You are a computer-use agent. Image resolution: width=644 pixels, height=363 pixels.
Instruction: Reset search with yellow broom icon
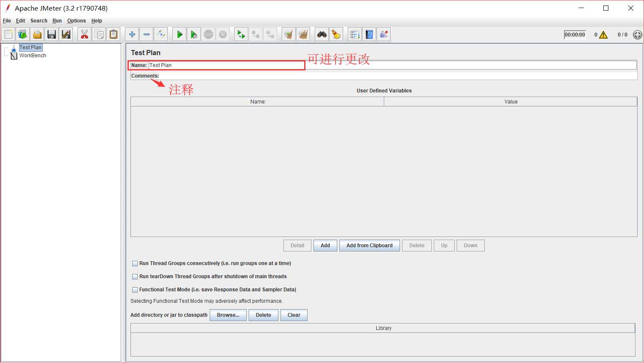point(336,34)
